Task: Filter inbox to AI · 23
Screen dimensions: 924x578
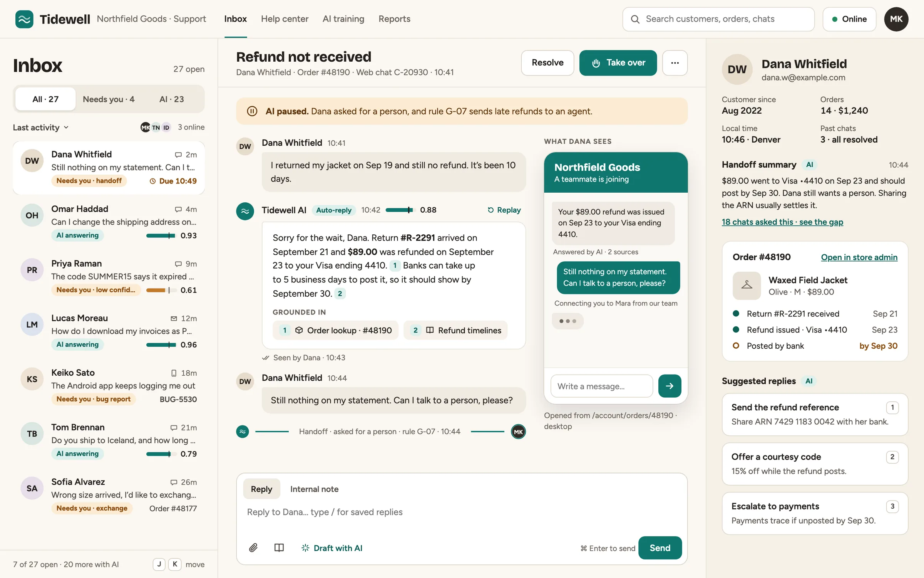Action: (x=172, y=99)
